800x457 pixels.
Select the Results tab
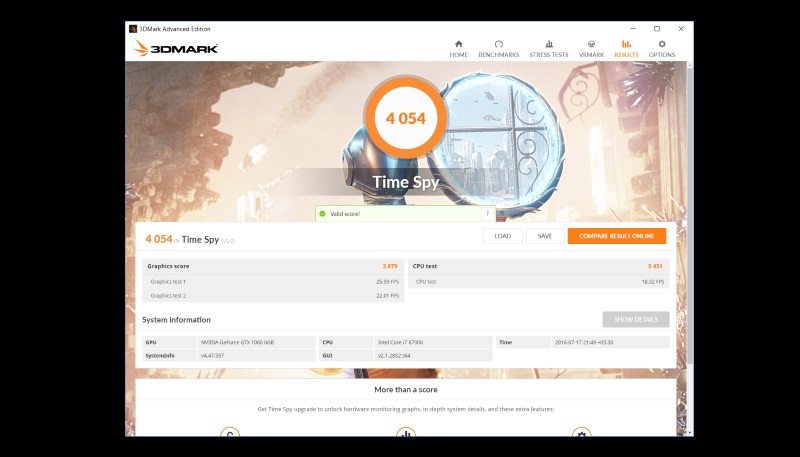coord(626,49)
